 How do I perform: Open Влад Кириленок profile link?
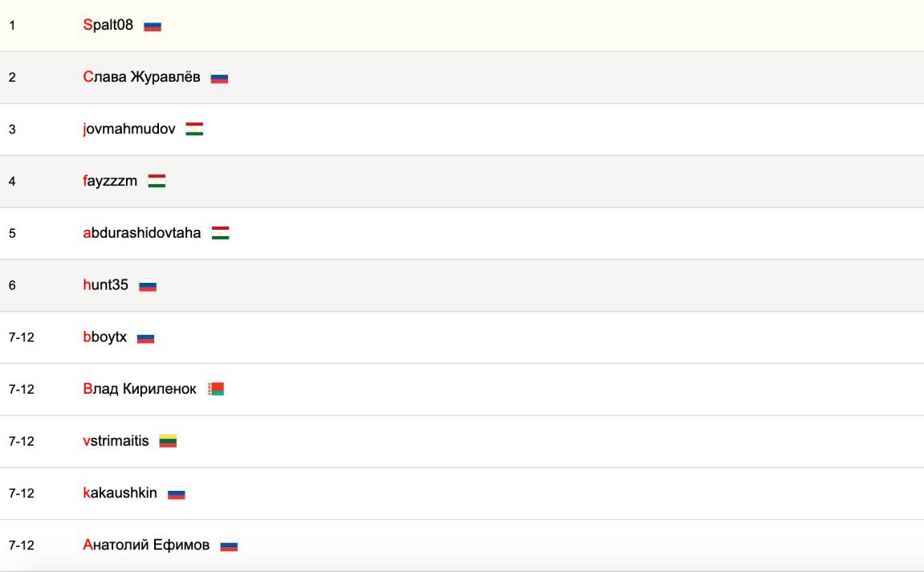point(140,389)
